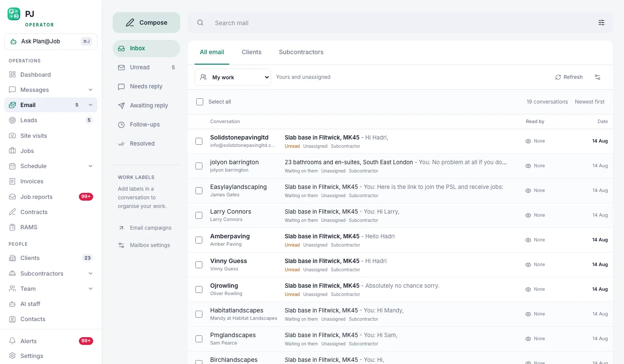Click the "Read by" column header
The width and height of the screenshot is (624, 364).
pyautogui.click(x=535, y=121)
